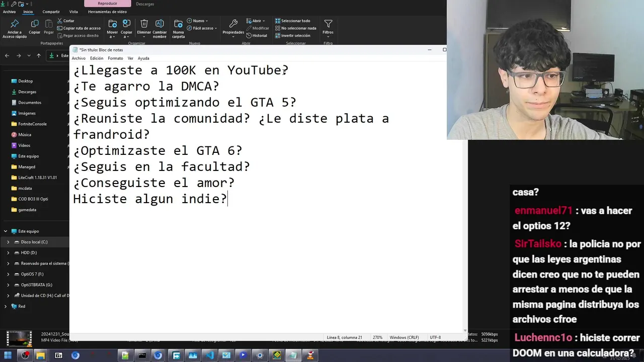The width and height of the screenshot is (644, 362).
Task: Open Visual Studio Code from taskbar
Action: click(209, 355)
